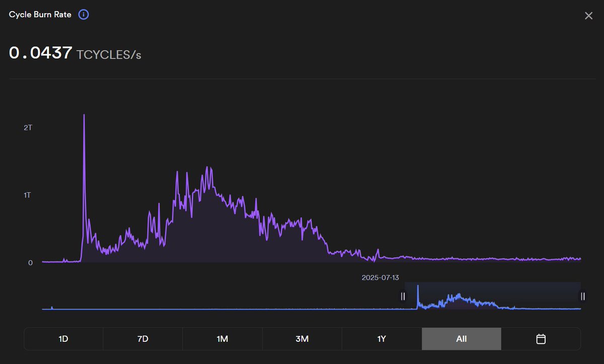Choose the 1Y time range
This screenshot has width=604, height=364.
point(382,339)
